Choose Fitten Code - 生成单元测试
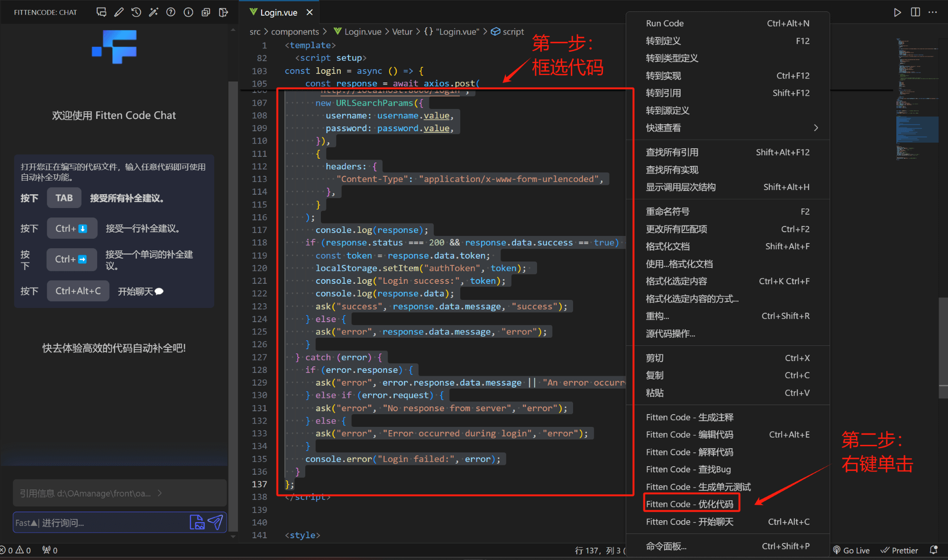Image resolution: width=948 pixels, height=560 pixels. coord(728,487)
